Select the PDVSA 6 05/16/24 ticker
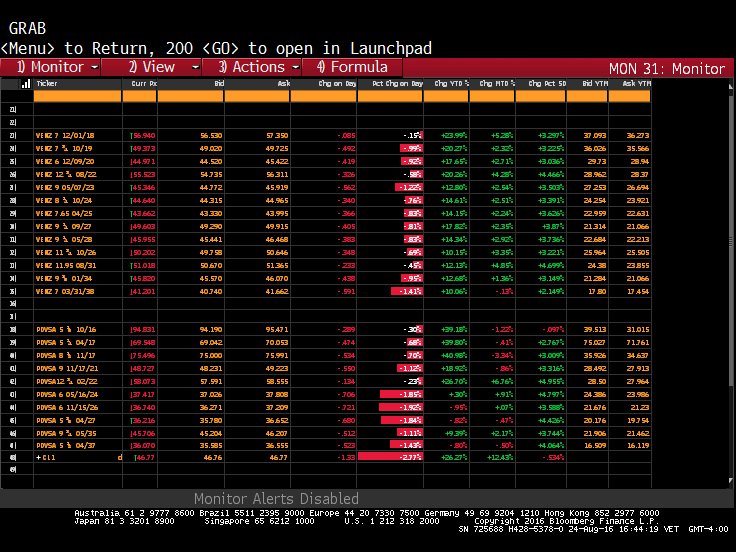 coord(67,395)
